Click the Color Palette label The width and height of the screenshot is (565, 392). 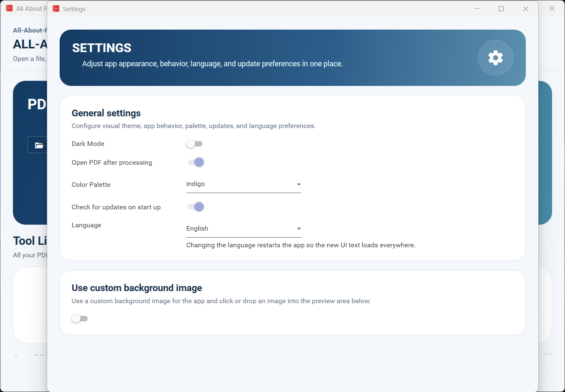coord(91,185)
